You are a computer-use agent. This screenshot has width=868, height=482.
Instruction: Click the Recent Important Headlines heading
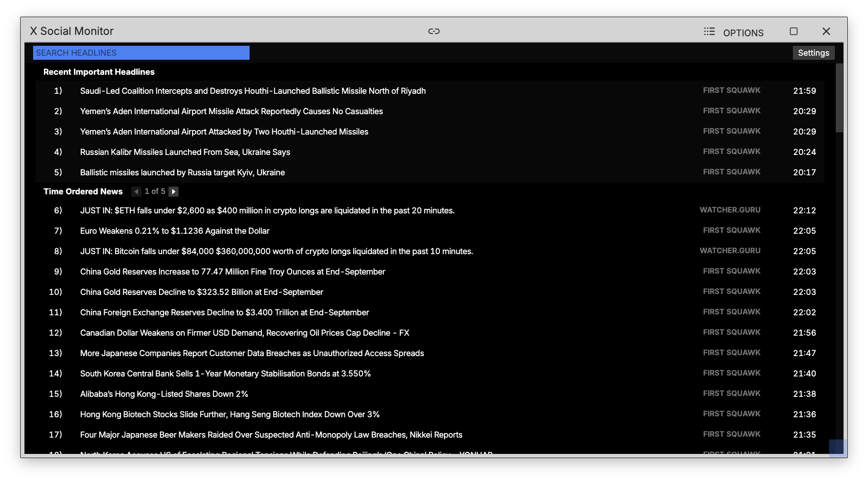pos(99,72)
